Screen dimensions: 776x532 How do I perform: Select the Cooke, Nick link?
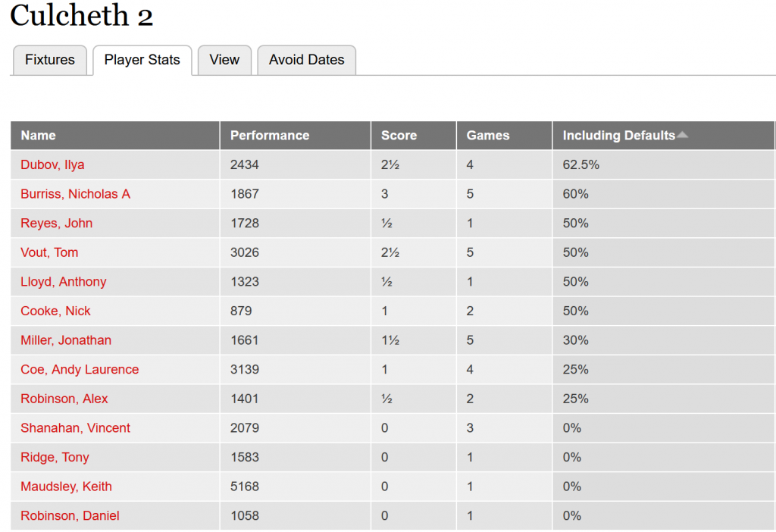[55, 311]
